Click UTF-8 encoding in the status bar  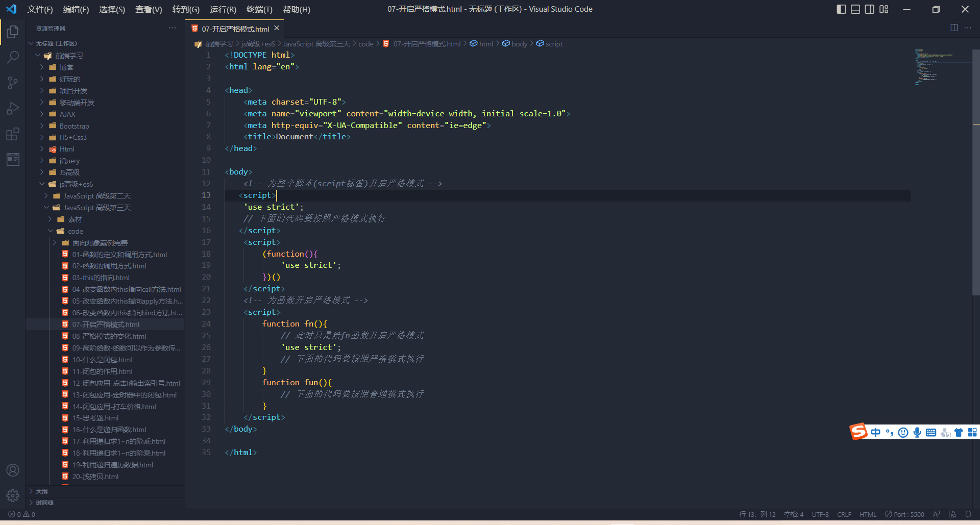click(820, 514)
